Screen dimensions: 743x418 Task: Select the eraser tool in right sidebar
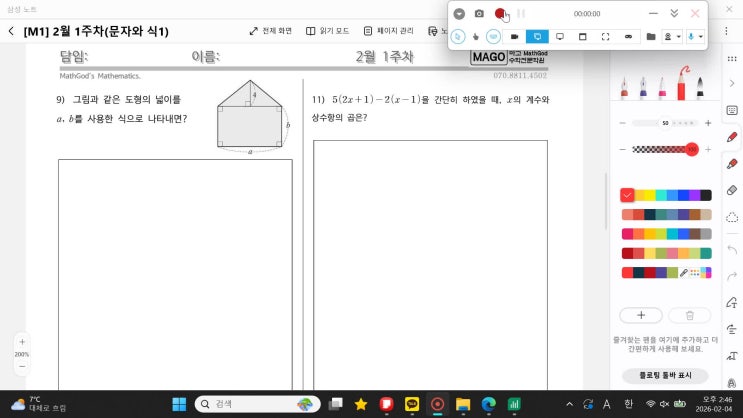tap(732, 190)
